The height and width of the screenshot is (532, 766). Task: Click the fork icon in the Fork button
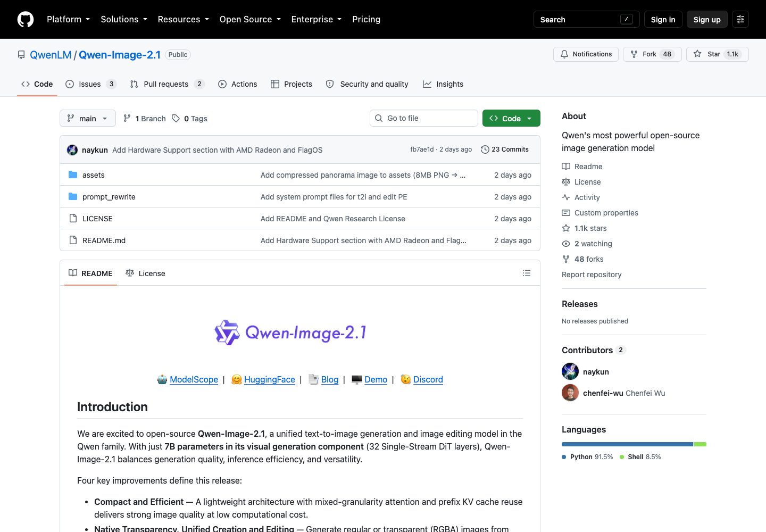coord(634,54)
